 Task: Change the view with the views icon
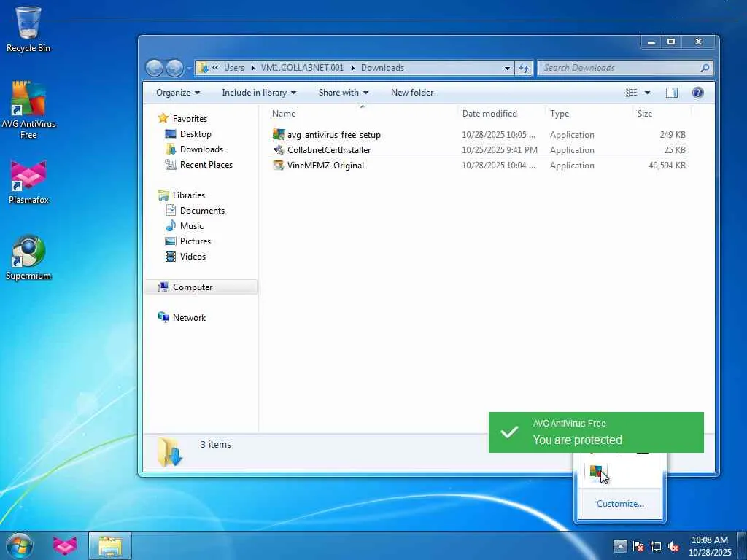631,93
